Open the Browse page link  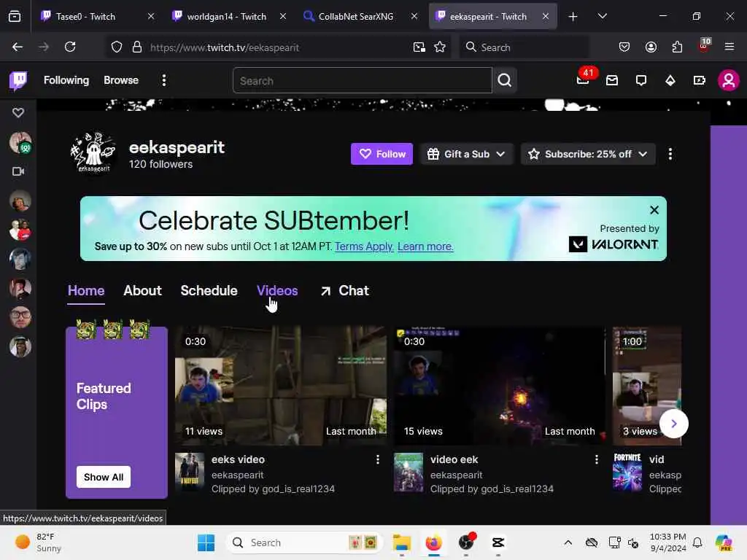[x=121, y=80]
